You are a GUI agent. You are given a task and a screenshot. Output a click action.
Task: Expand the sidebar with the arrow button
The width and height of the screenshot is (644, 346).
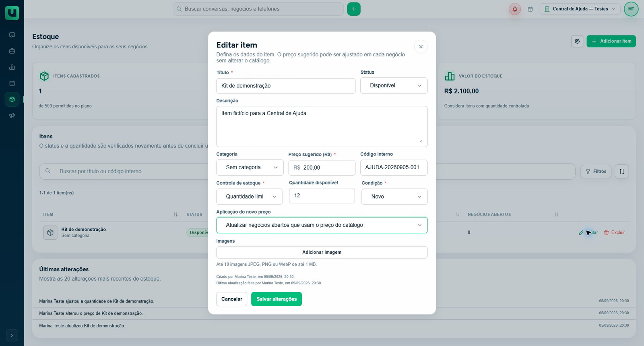pos(12,335)
